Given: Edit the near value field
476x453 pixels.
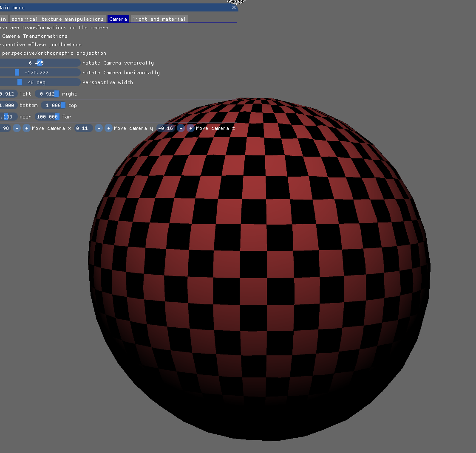Looking at the screenshot, I should (8, 116).
